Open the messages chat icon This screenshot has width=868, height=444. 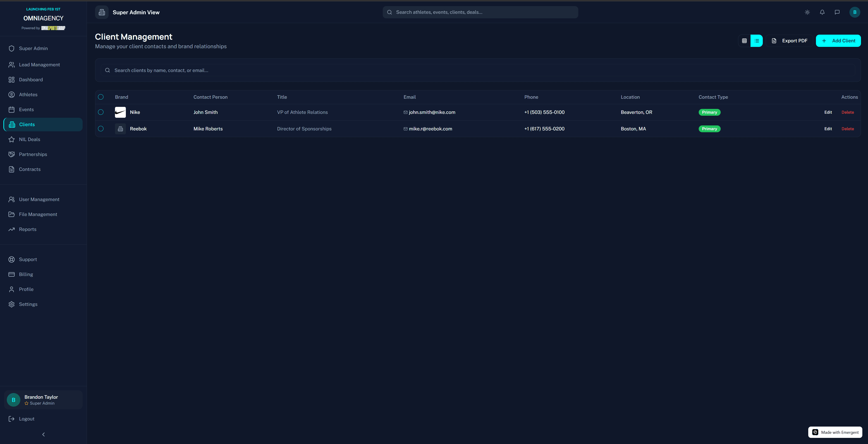[837, 12]
